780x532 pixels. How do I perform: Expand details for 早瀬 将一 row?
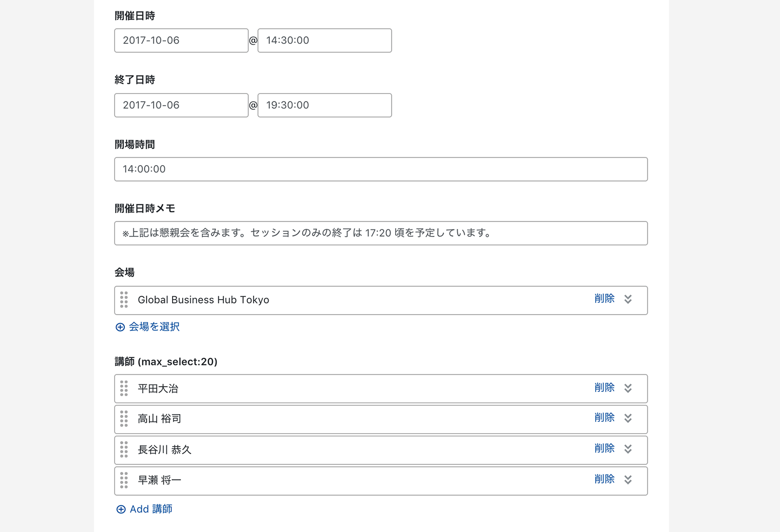[x=628, y=480]
